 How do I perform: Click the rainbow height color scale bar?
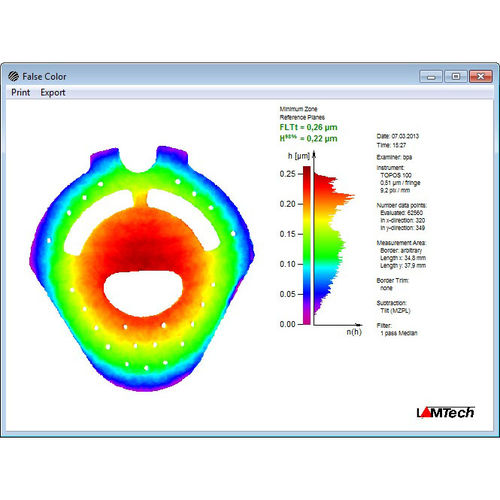pyautogui.click(x=307, y=245)
